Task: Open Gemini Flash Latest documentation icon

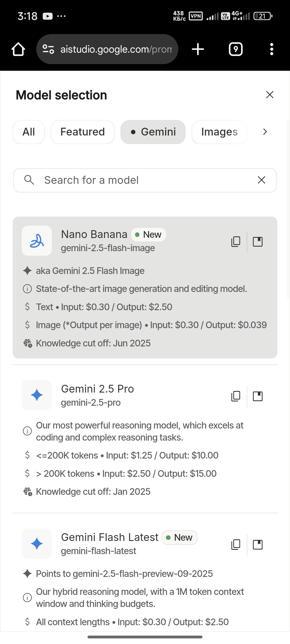Action: tap(258, 544)
